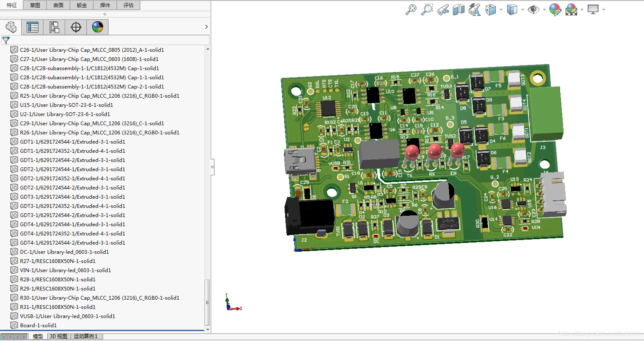
Task: Select the Zoom to Area tool
Action: click(x=427, y=9)
